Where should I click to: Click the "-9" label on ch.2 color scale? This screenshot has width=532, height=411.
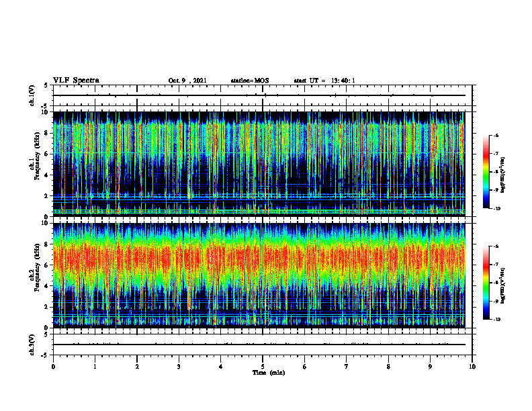496,301
